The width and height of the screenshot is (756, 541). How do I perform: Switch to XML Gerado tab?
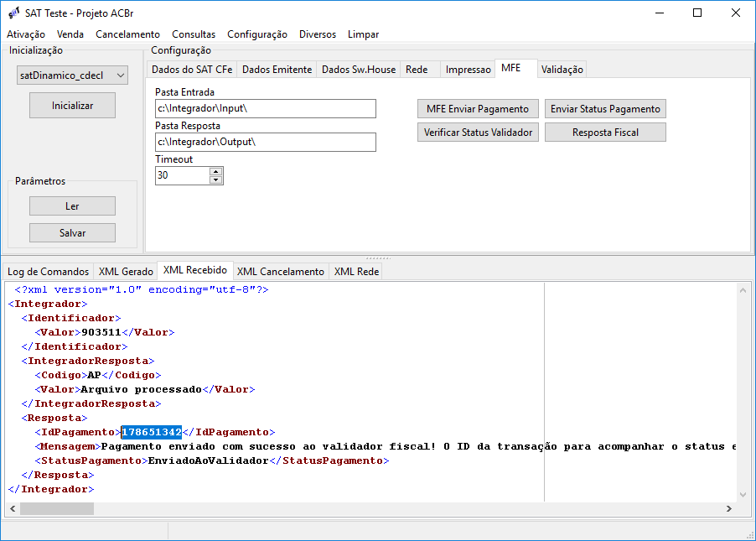pyautogui.click(x=126, y=272)
